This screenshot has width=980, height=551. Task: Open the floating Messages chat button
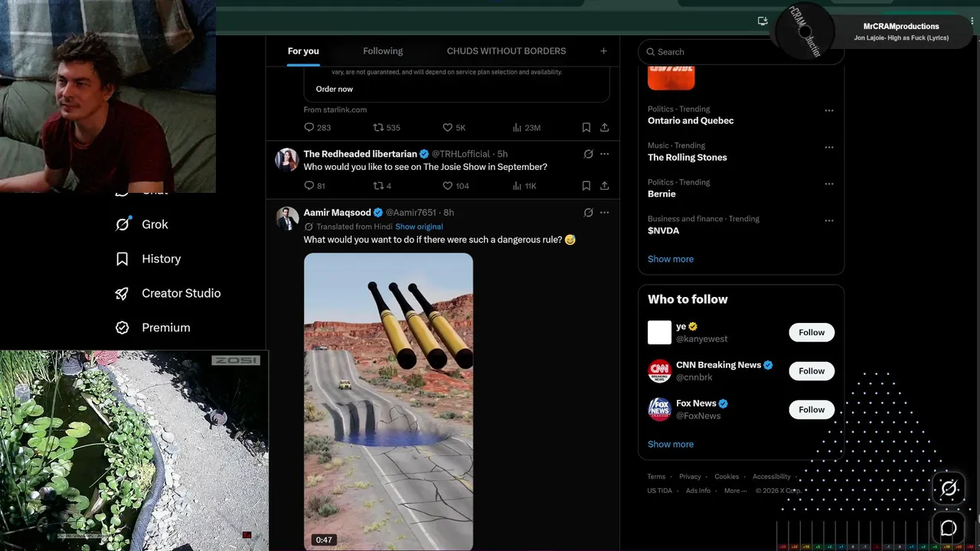pyautogui.click(x=949, y=528)
